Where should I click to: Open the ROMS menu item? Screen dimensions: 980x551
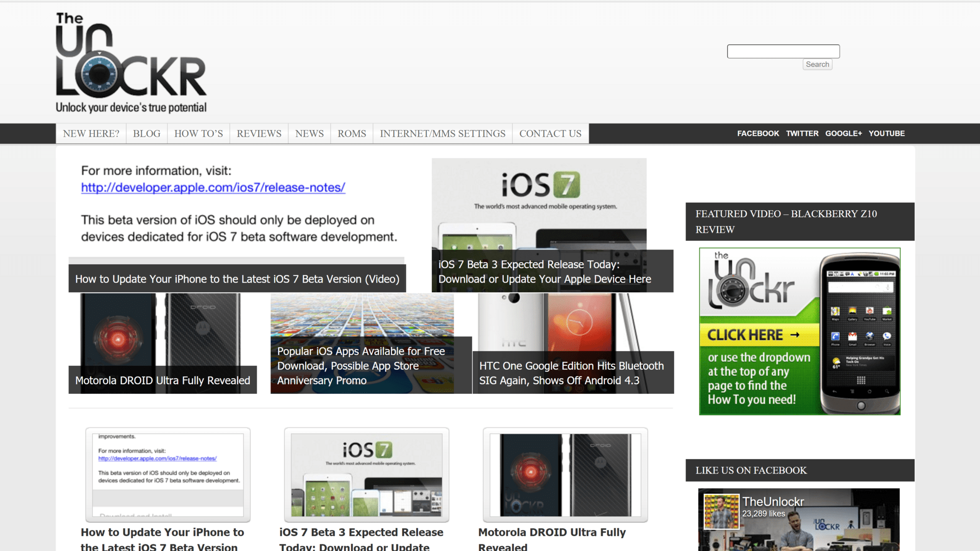click(352, 134)
